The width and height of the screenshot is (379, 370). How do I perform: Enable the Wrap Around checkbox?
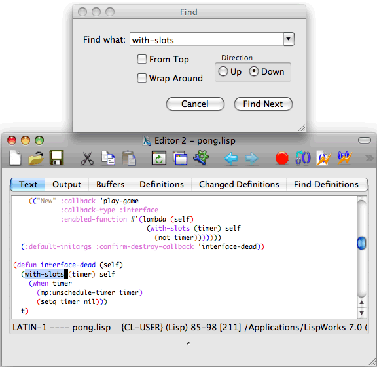[x=142, y=78]
